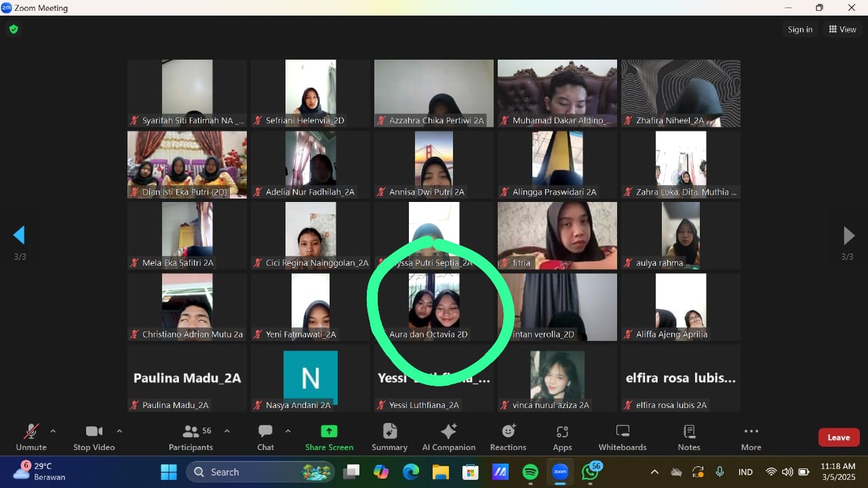Open the More options menu

751,437
